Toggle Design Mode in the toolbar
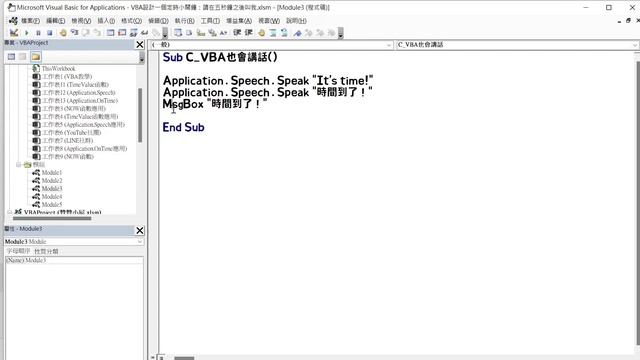Screen dimensions: 640x360 [14, 33]
